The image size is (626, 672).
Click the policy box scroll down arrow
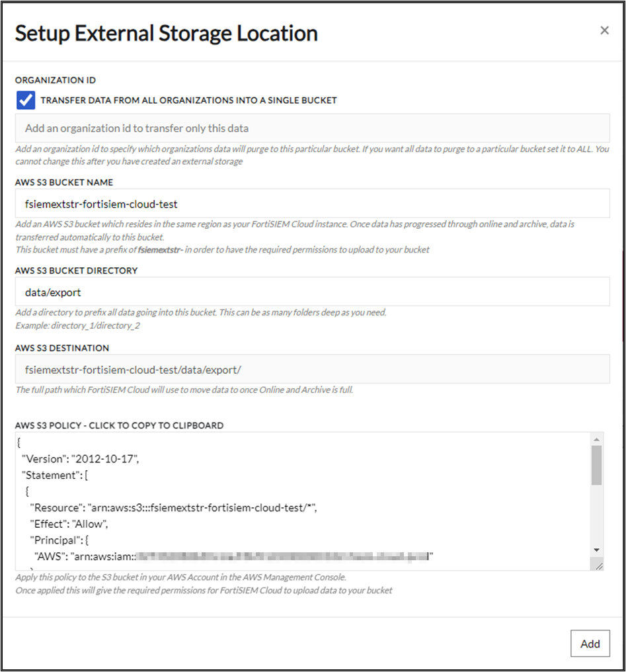pyautogui.click(x=596, y=550)
